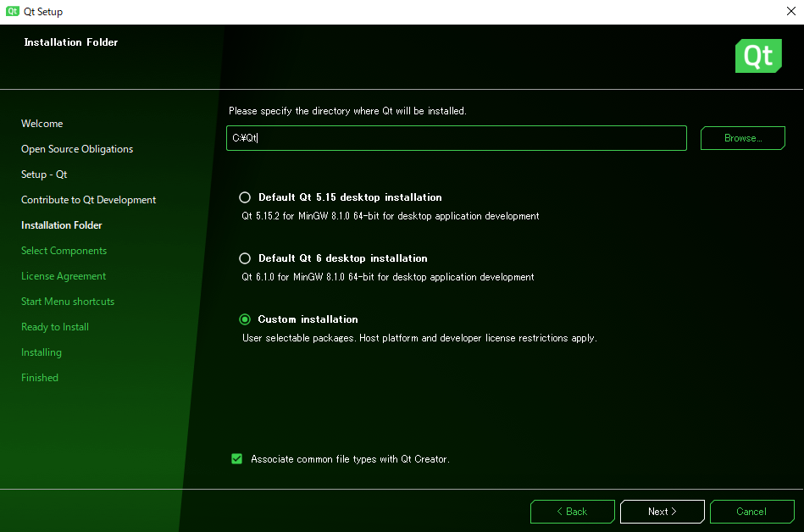Click 'Please specify the directory' instruction text
The width and height of the screenshot is (804, 532).
(x=347, y=111)
